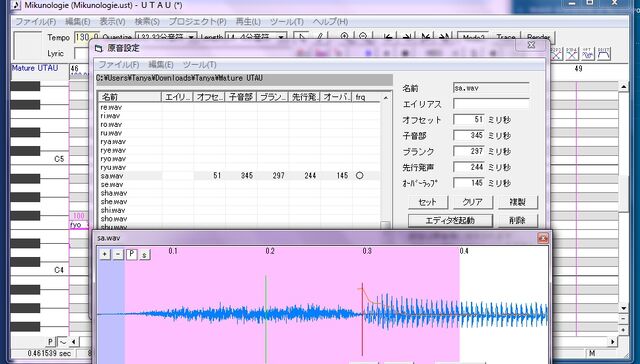
Task: Click the ブランク value input field
Action: [x=469, y=151]
